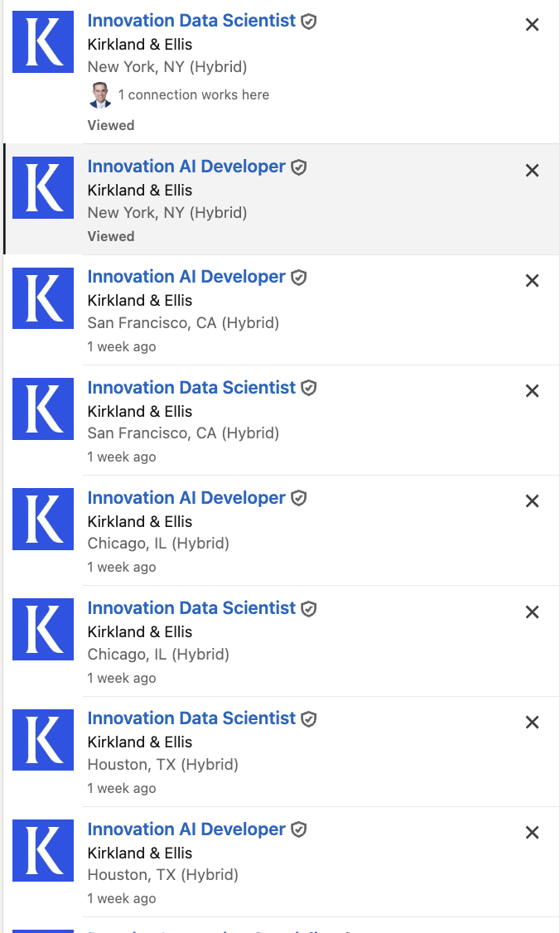Dismiss the San Francisco Innovation Data Scientist job

(532, 390)
